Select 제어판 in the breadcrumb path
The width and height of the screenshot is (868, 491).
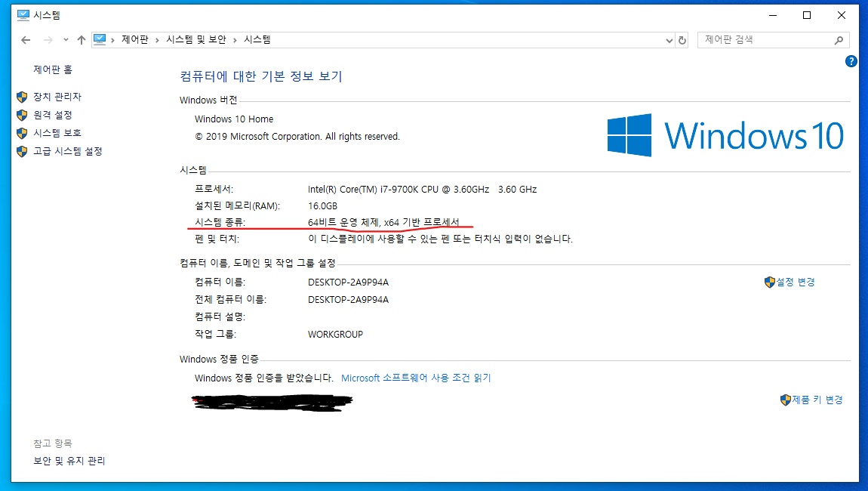135,39
